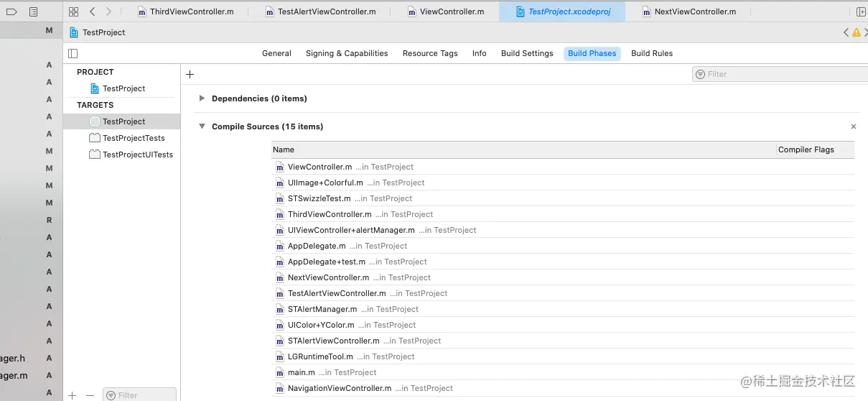This screenshot has width=868, height=401.
Task: Add editor pane on the right
Action: 861,11
